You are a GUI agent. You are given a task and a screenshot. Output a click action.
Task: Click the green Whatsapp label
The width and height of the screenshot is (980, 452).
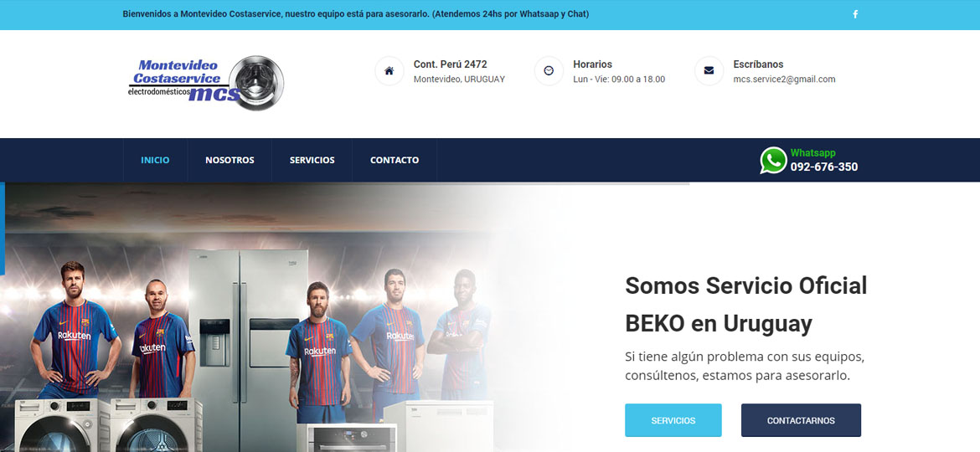[812, 153]
